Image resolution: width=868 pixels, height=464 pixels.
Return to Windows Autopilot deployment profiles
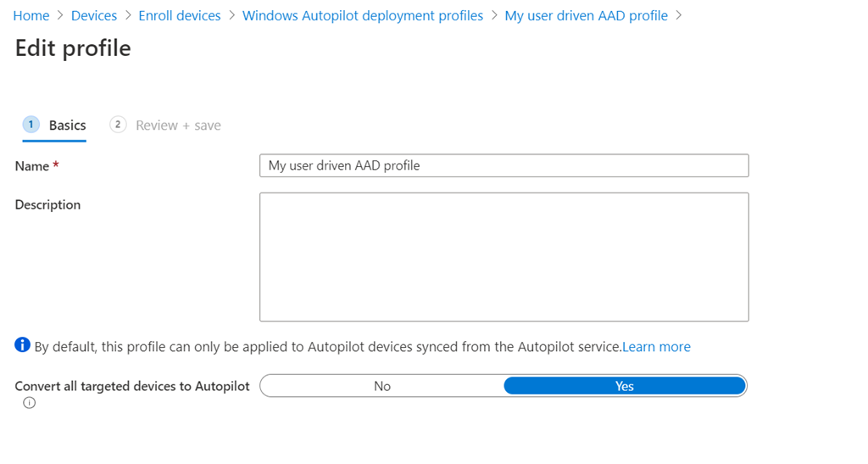(x=363, y=15)
